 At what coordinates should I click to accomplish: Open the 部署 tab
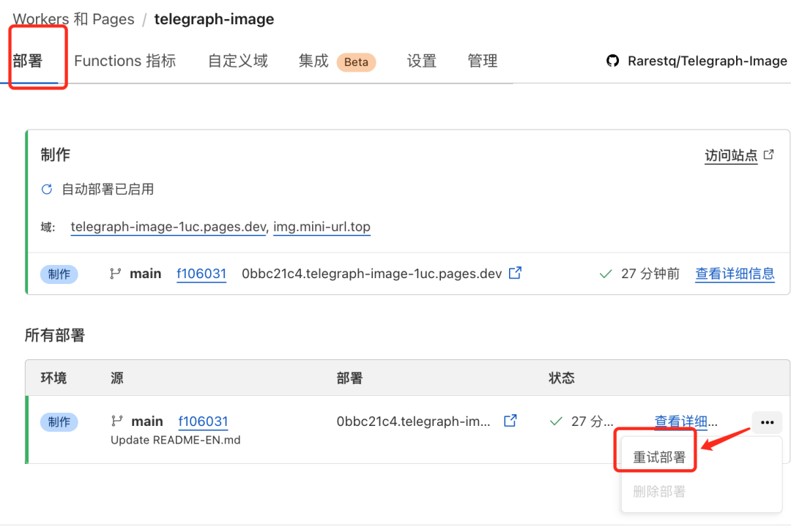pyautogui.click(x=28, y=61)
